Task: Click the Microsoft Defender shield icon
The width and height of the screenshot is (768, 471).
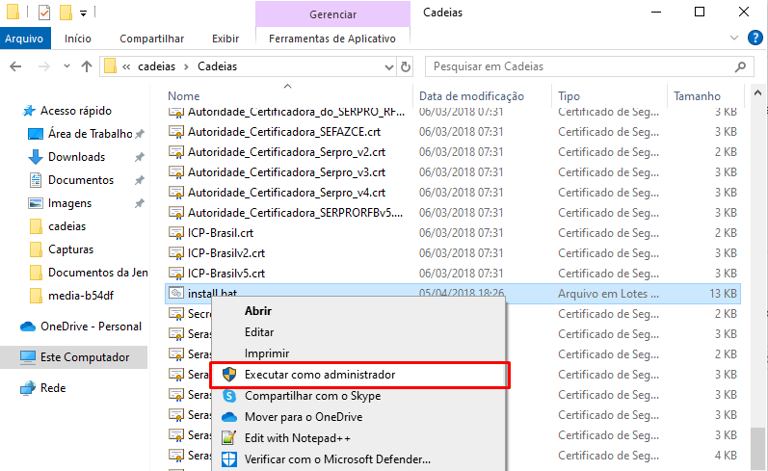Action: [229, 459]
